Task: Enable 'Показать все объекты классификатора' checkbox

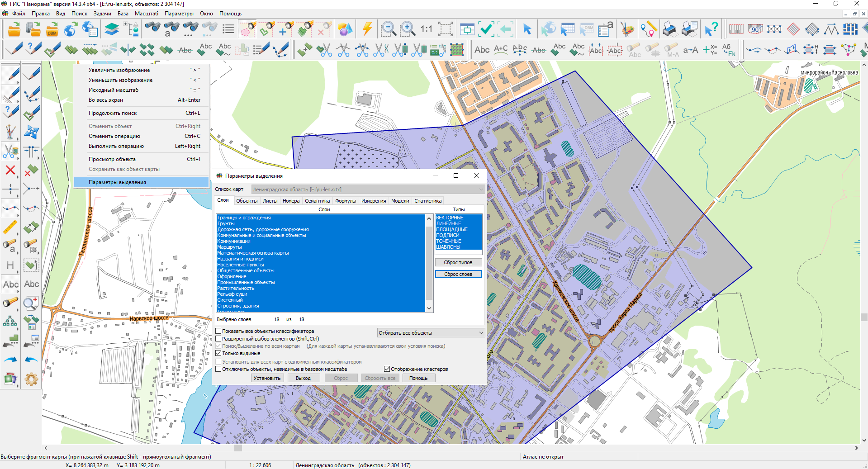Action: click(218, 331)
